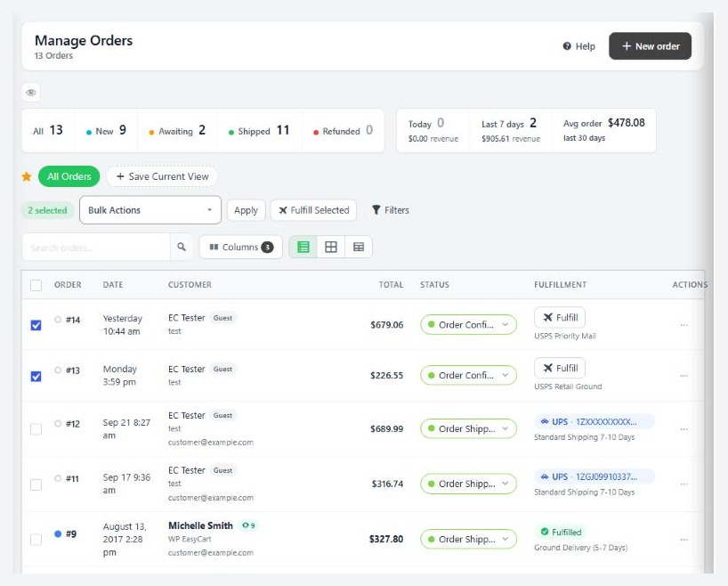The image size is (728, 586).
Task: Open UPS tracking link 1ZXXXXXXXXX
Action: point(595,421)
